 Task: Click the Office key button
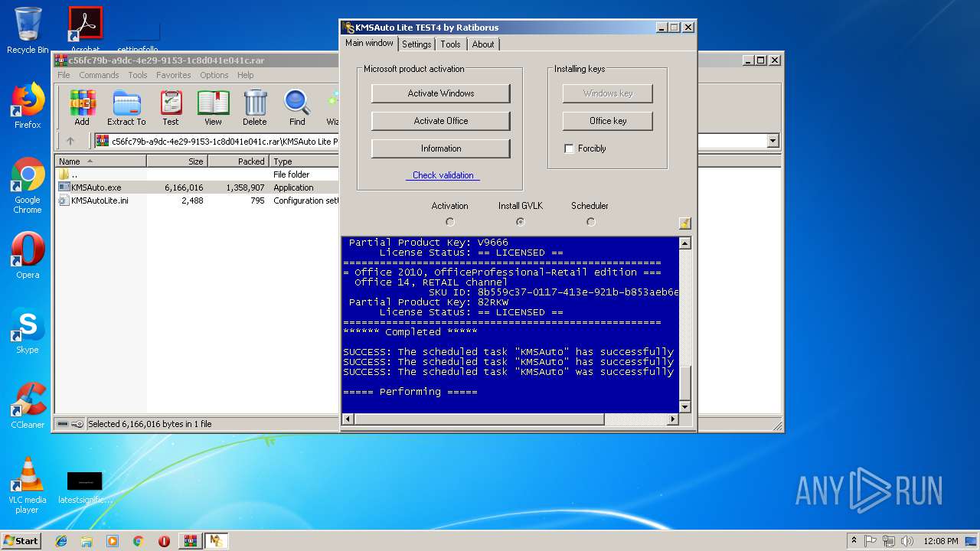(608, 121)
